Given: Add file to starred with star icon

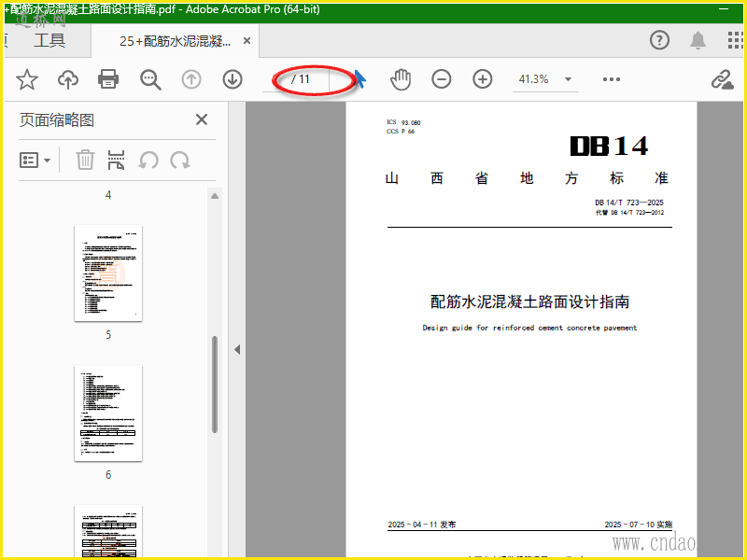Looking at the screenshot, I should pos(27,79).
